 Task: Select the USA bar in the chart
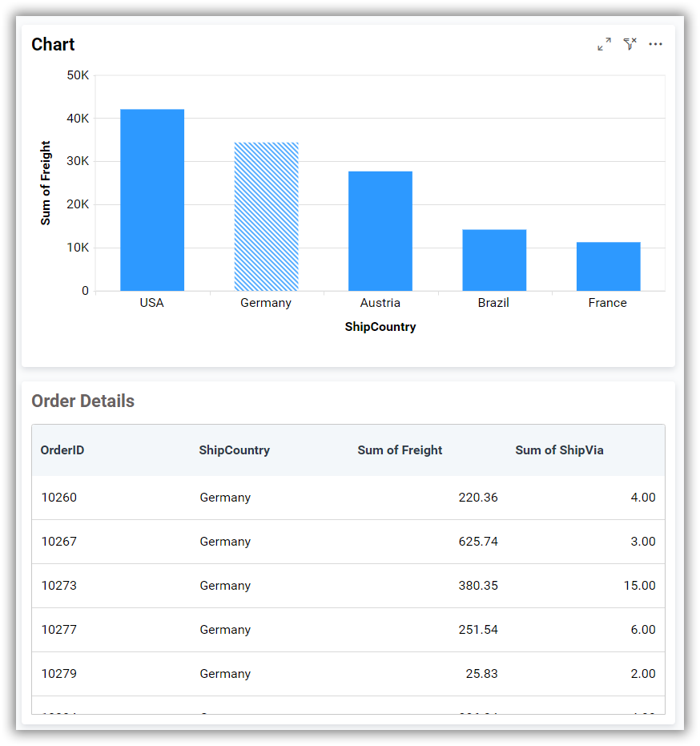[151, 200]
